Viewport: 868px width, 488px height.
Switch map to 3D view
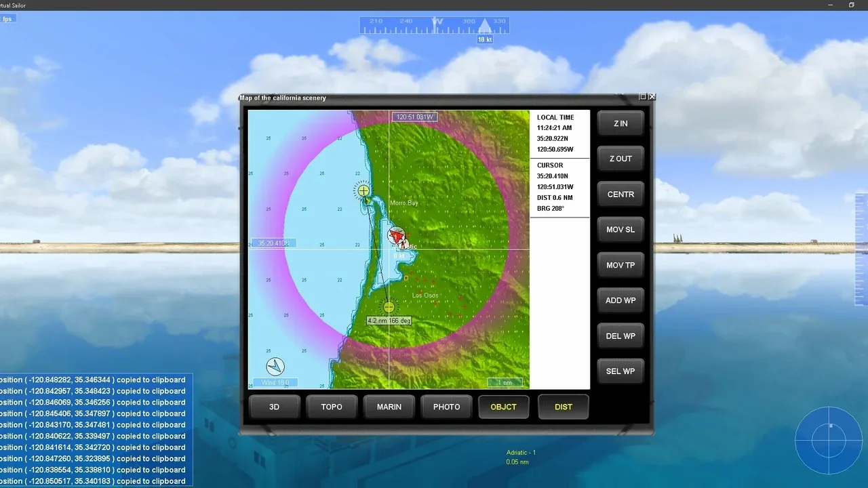click(274, 407)
